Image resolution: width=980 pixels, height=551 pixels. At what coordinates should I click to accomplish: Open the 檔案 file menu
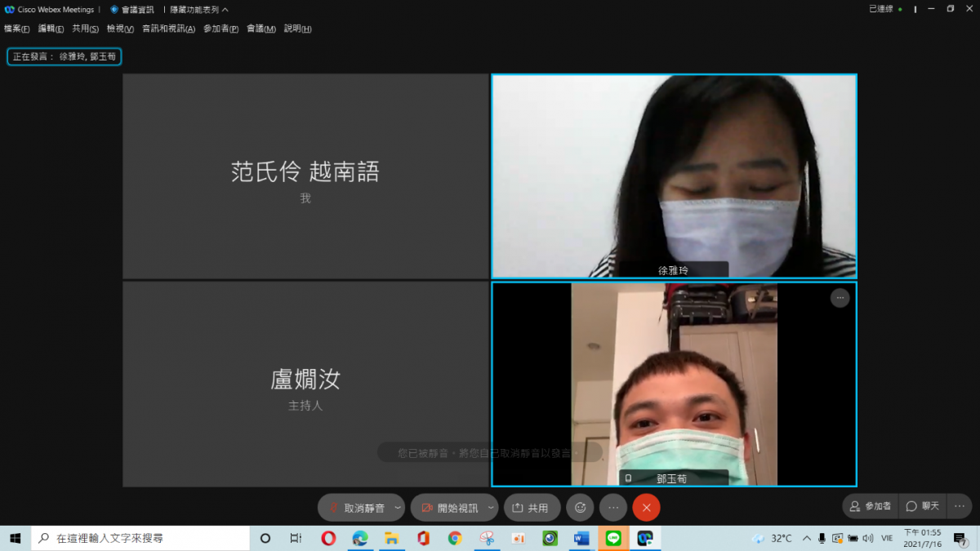pyautogui.click(x=16, y=29)
